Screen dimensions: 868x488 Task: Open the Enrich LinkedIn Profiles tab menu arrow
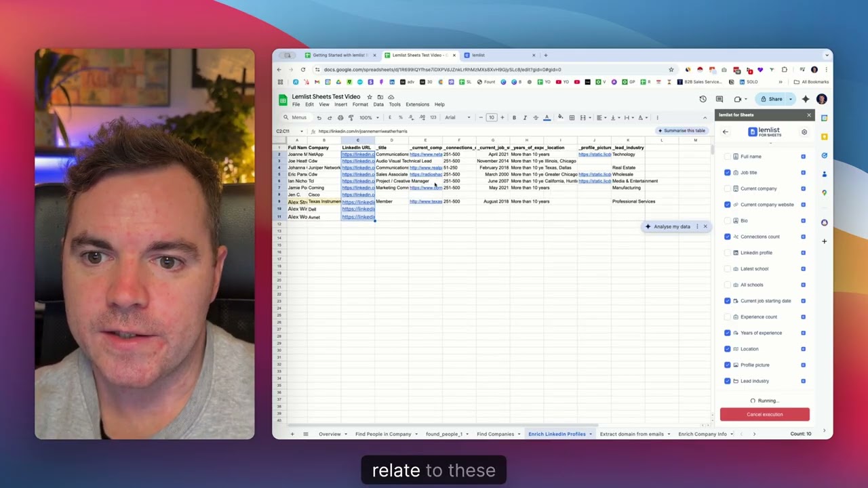[x=591, y=434]
